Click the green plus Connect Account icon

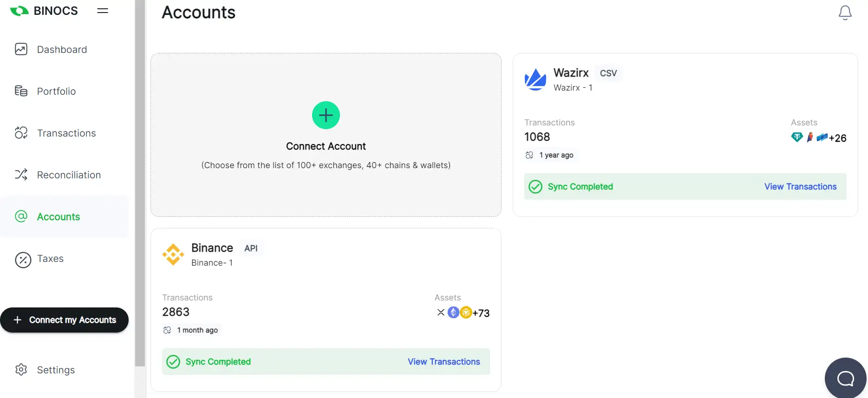point(326,115)
